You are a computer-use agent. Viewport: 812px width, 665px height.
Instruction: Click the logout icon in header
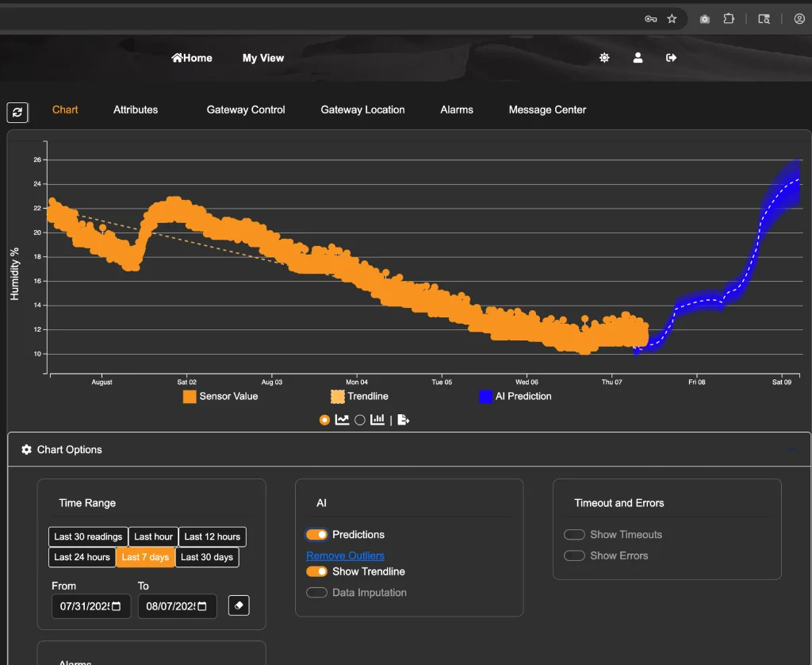671,58
